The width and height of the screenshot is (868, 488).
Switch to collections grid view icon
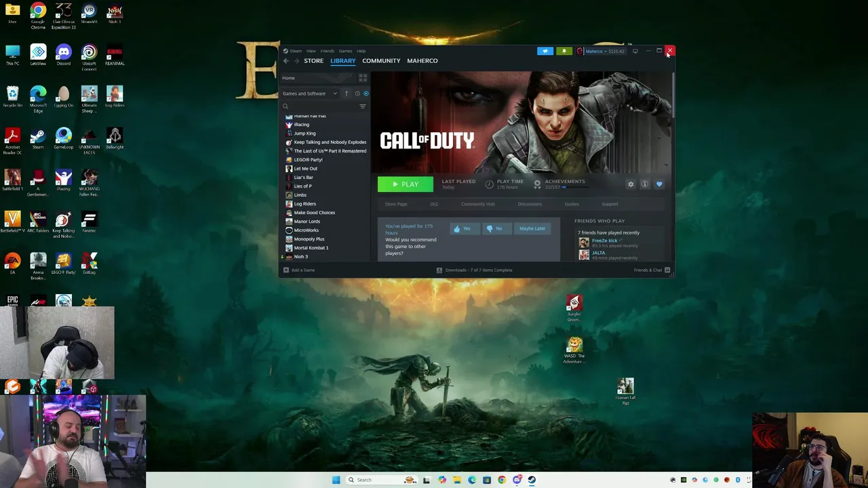pos(363,78)
